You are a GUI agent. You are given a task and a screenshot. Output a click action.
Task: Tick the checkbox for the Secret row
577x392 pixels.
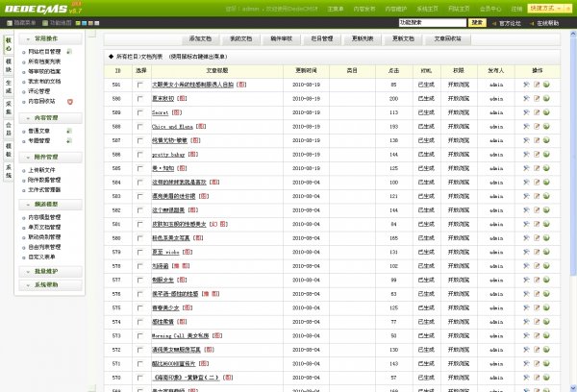(x=139, y=112)
